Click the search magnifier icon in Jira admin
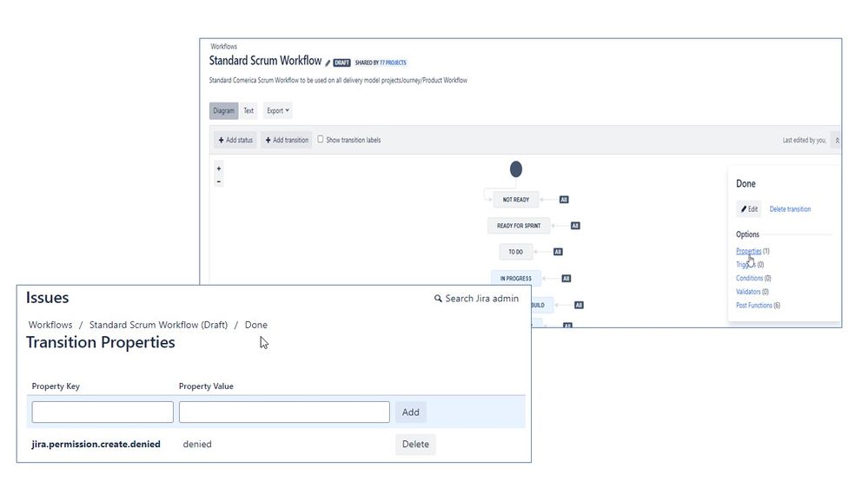The height and width of the screenshot is (488, 868). pyautogui.click(x=438, y=299)
